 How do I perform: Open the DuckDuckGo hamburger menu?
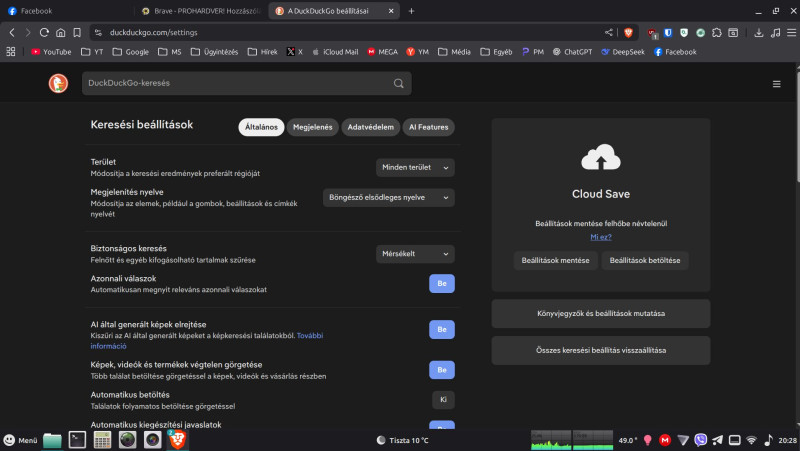[x=777, y=84]
